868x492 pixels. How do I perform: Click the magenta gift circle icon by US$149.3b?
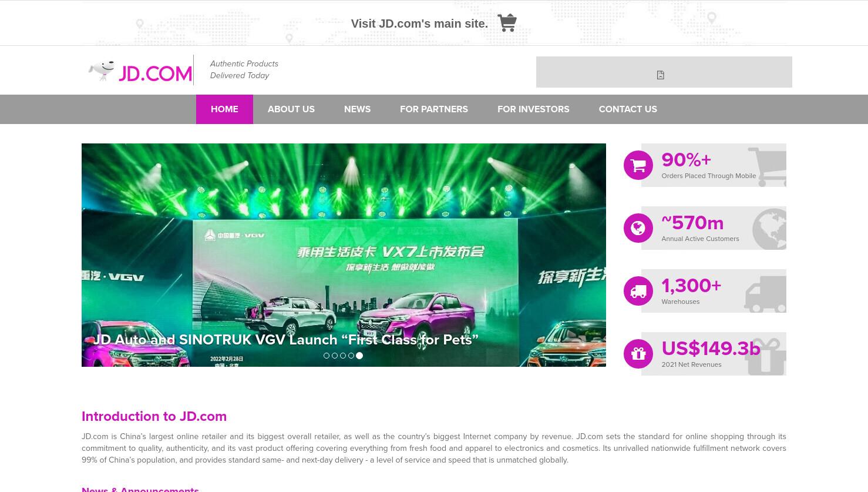point(638,354)
